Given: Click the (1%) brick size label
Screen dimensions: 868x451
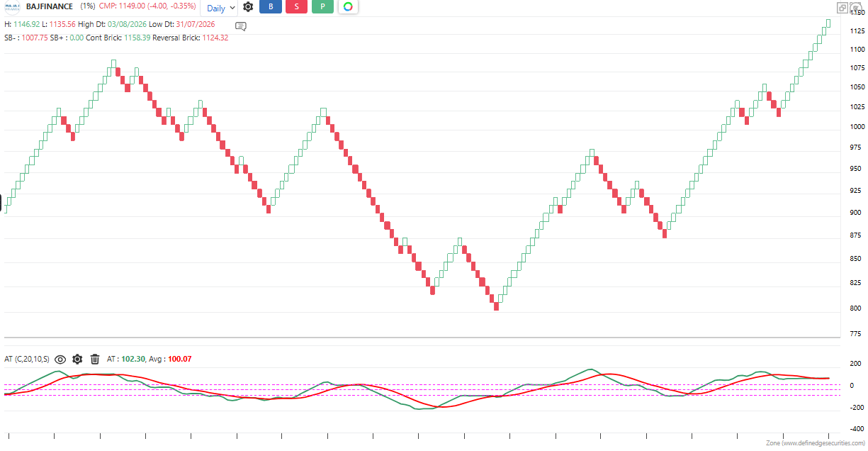Looking at the screenshot, I should pyautogui.click(x=87, y=6).
